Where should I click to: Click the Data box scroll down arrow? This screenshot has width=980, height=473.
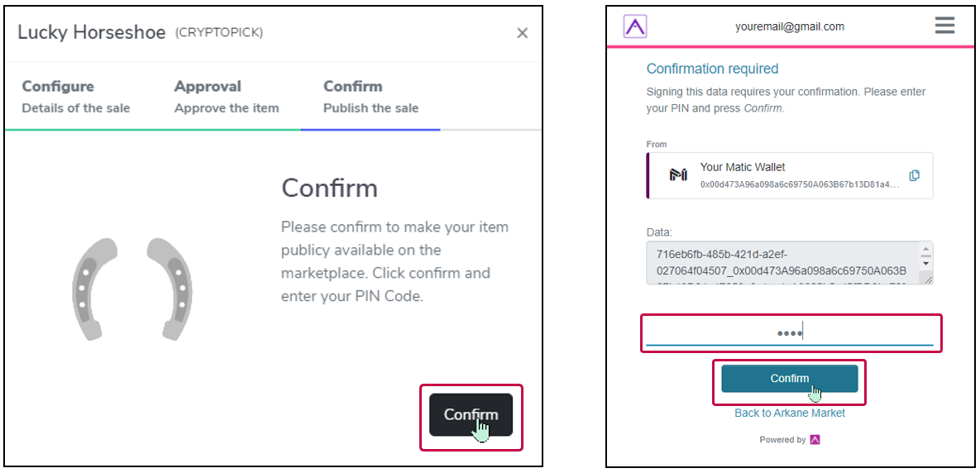tap(926, 262)
